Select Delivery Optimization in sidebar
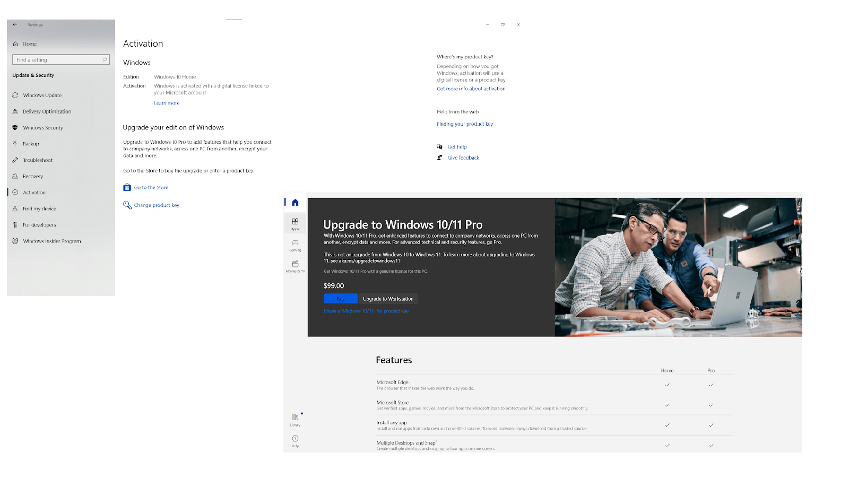 47,111
